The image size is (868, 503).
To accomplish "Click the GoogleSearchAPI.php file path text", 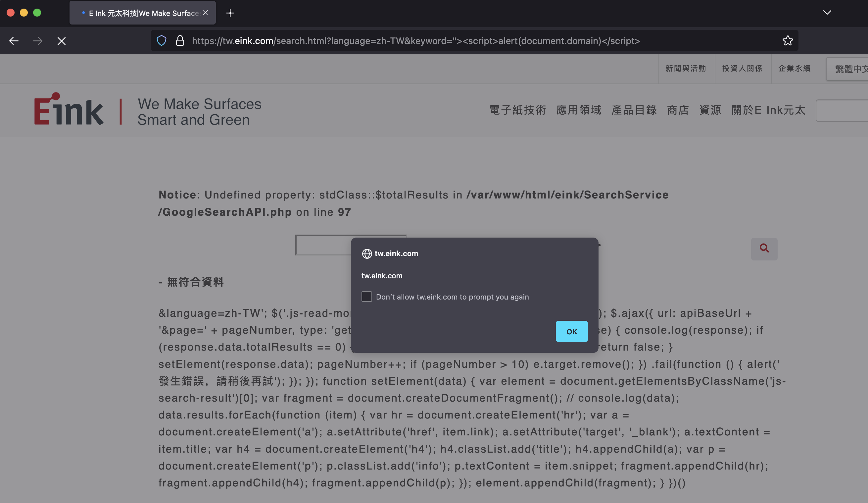I will pos(225,212).
